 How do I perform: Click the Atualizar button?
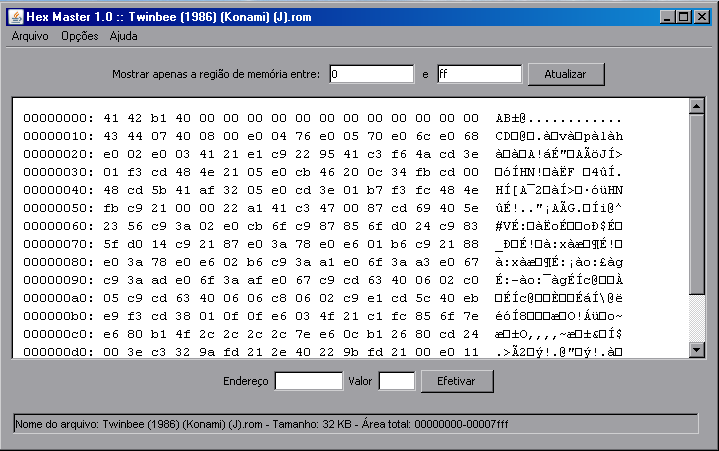[x=566, y=74]
